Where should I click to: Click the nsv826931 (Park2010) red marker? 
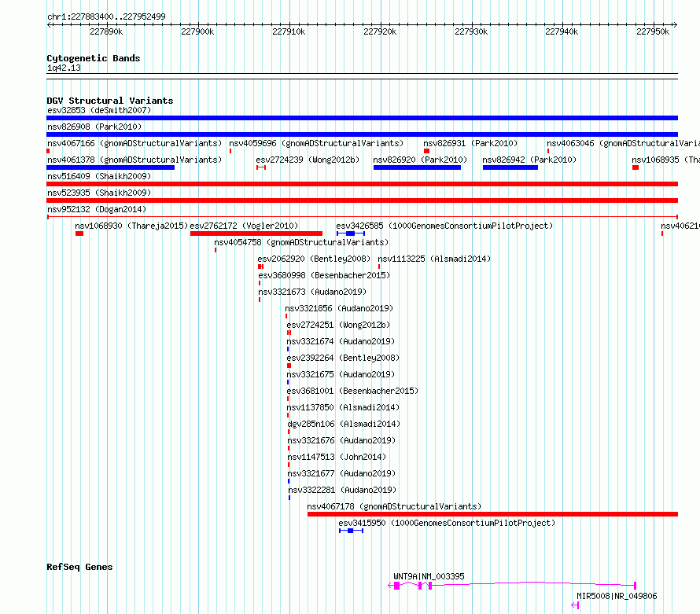click(x=427, y=151)
